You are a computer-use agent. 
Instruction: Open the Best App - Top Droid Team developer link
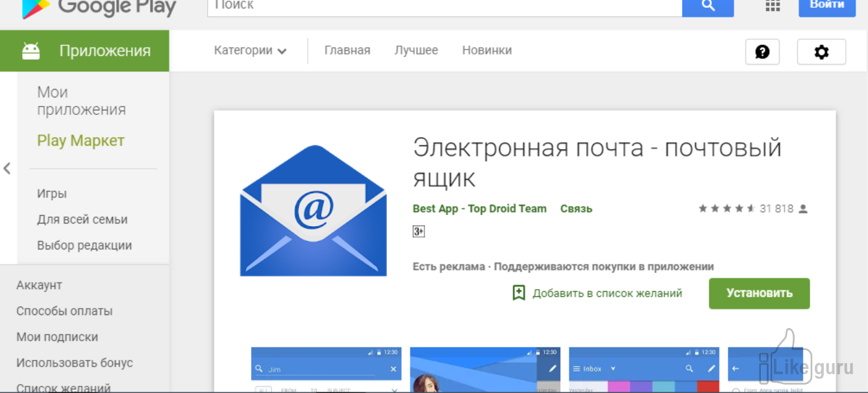[479, 209]
